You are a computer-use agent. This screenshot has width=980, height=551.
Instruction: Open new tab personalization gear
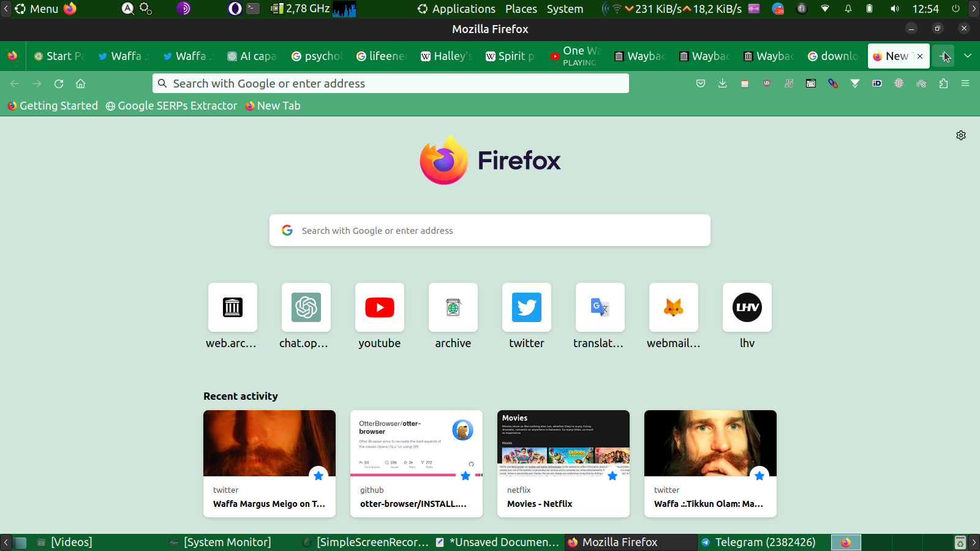point(961,135)
